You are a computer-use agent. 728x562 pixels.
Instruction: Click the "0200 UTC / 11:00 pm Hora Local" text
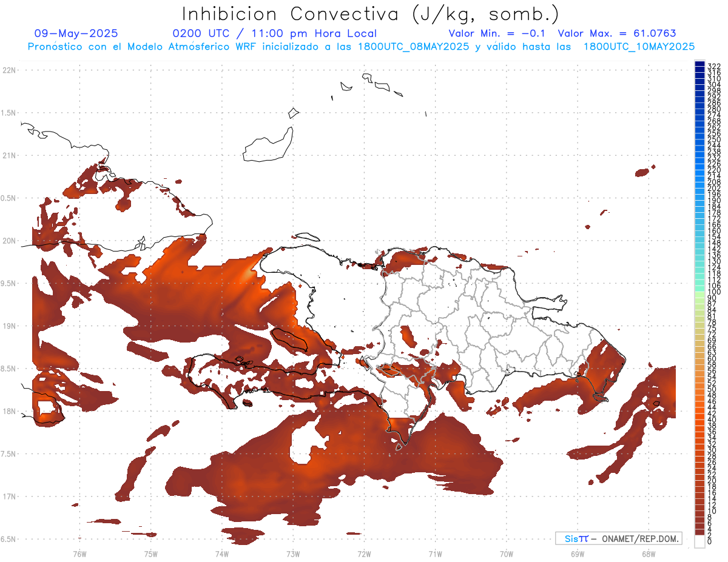(274, 33)
